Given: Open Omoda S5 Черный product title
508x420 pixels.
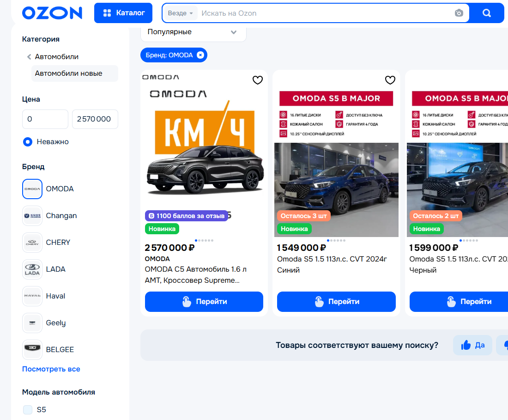Looking at the screenshot, I should click(459, 264).
